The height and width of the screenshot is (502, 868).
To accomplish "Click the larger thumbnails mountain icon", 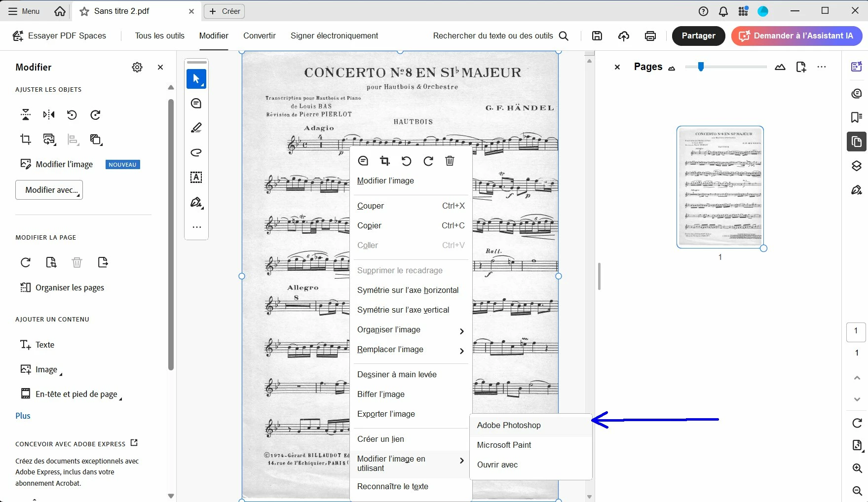I will [780, 67].
